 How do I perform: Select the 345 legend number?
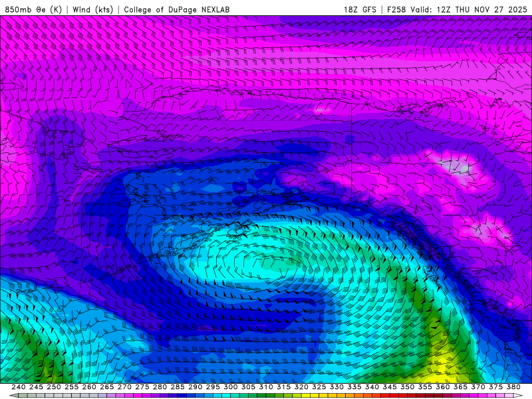[x=390, y=387]
